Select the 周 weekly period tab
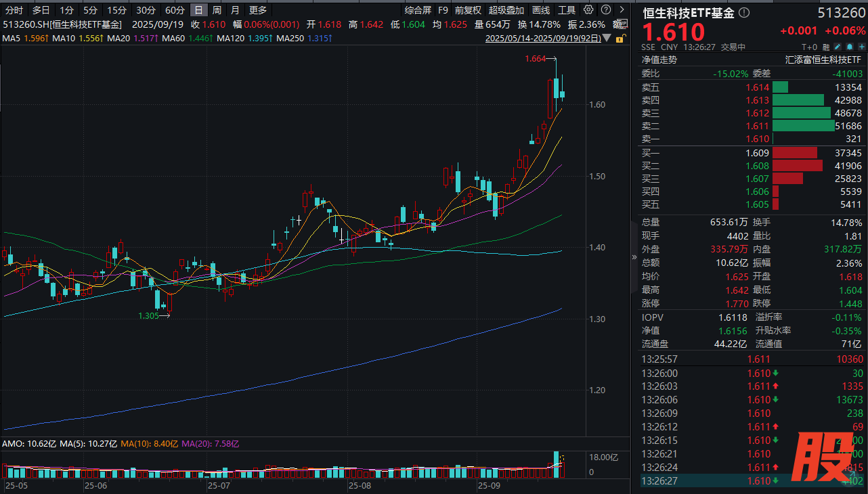Viewport: 868px width, 494px height. coord(217,10)
